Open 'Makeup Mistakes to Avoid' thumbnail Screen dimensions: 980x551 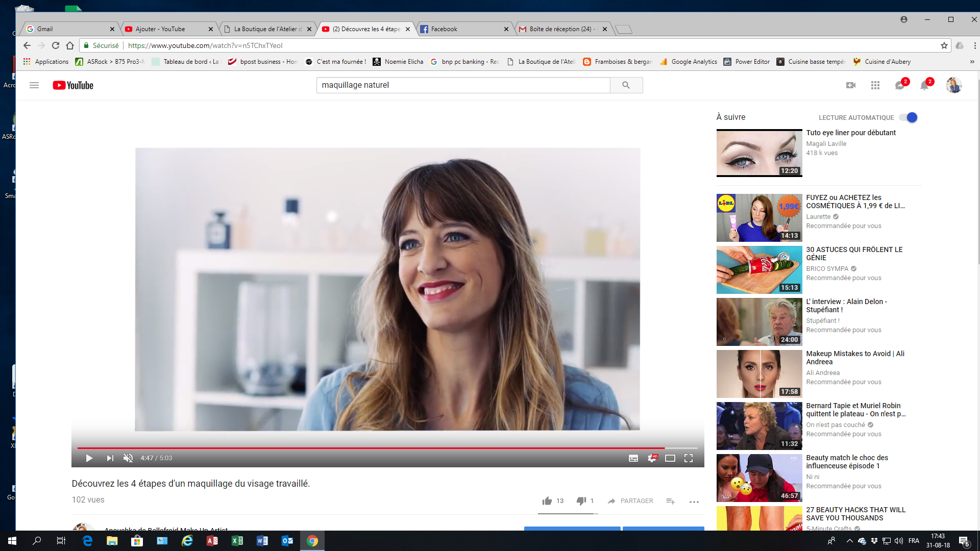(759, 374)
